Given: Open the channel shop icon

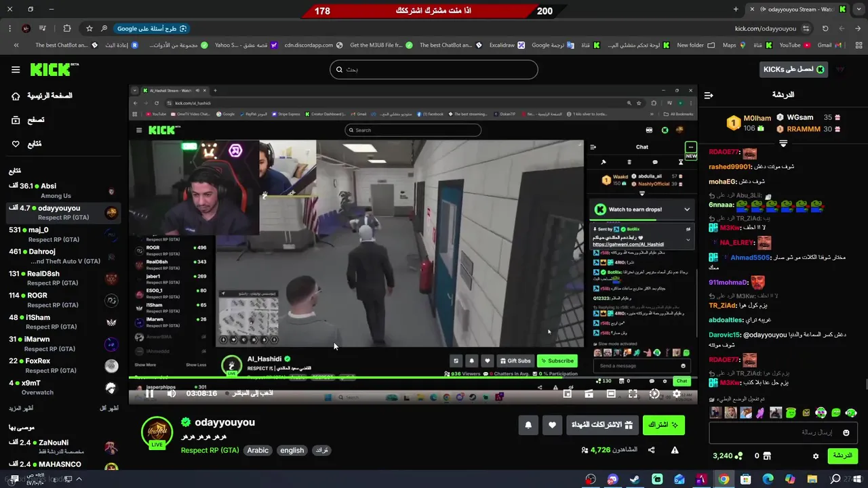Looking at the screenshot, I should pyautogui.click(x=767, y=456).
